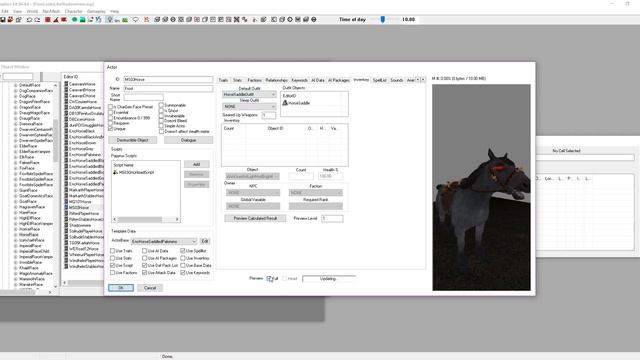Open the Owner Faction dropdown
Screen dimensions: 640x360
point(316,193)
